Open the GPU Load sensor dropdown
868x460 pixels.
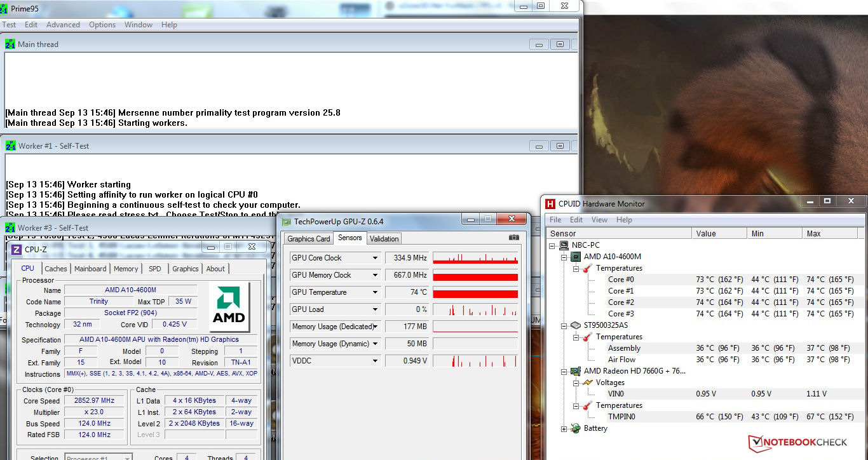[x=375, y=309]
